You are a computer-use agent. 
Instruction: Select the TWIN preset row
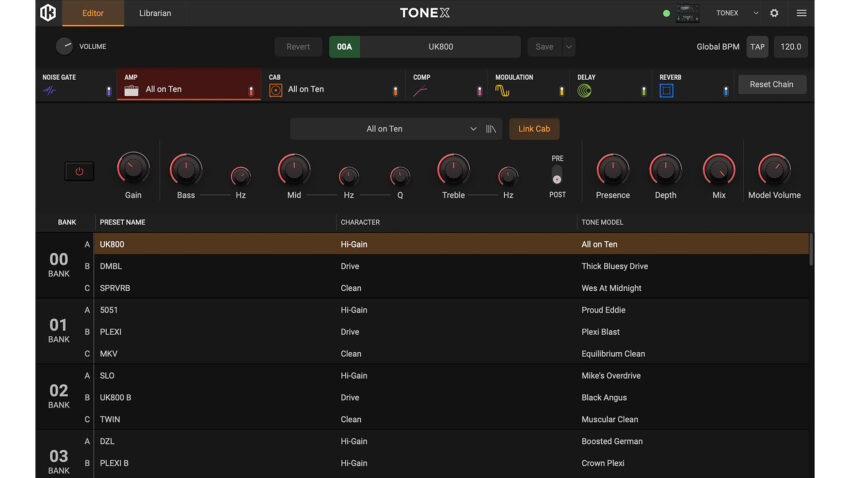452,419
